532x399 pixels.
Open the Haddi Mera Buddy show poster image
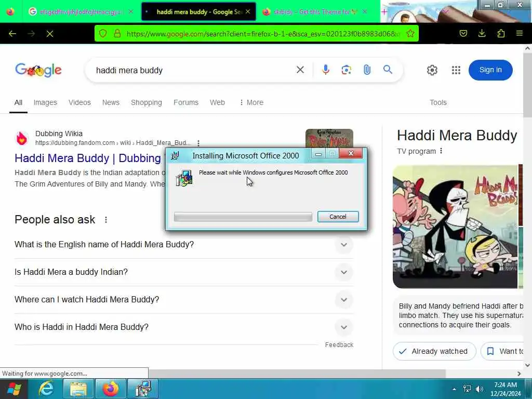tap(455, 227)
